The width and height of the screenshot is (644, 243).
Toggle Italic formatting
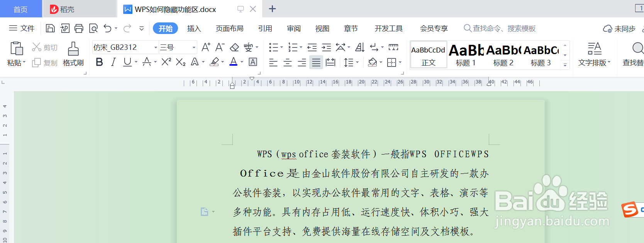(x=113, y=62)
